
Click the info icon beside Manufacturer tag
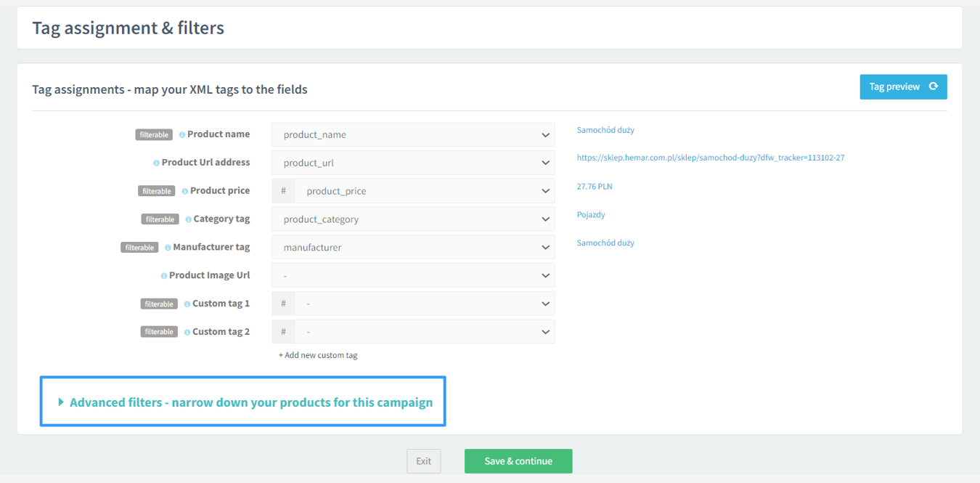coord(167,247)
